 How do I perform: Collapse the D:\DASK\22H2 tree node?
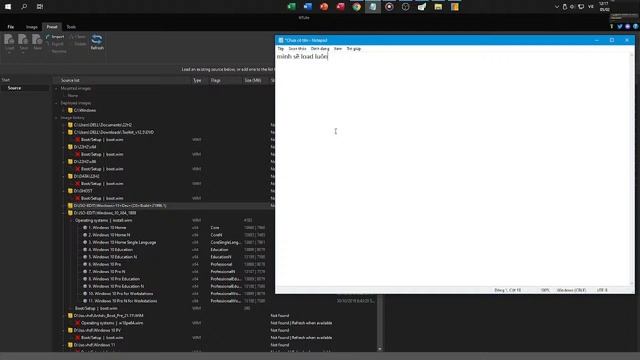tap(63, 176)
